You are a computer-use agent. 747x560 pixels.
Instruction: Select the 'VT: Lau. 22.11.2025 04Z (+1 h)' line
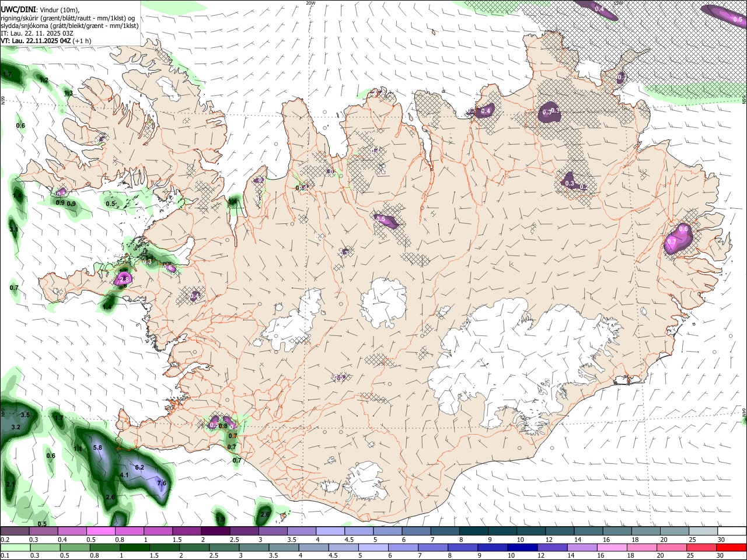coord(46,40)
